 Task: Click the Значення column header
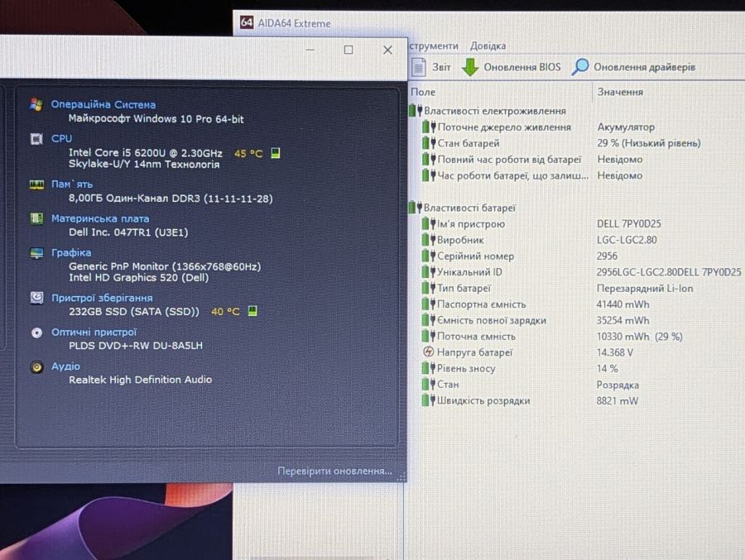click(620, 92)
